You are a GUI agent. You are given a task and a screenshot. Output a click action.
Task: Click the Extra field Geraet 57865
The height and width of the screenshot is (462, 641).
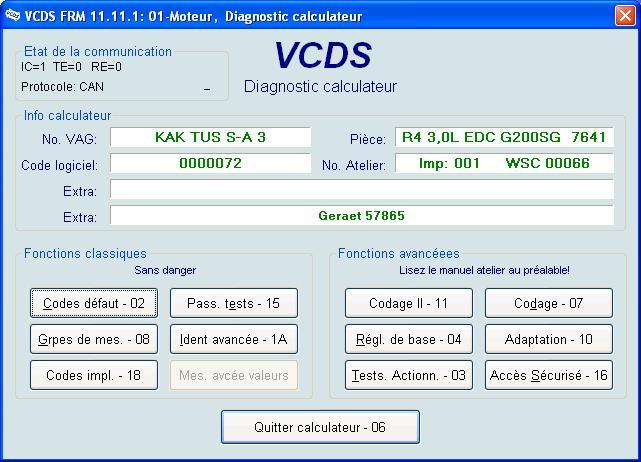362,215
